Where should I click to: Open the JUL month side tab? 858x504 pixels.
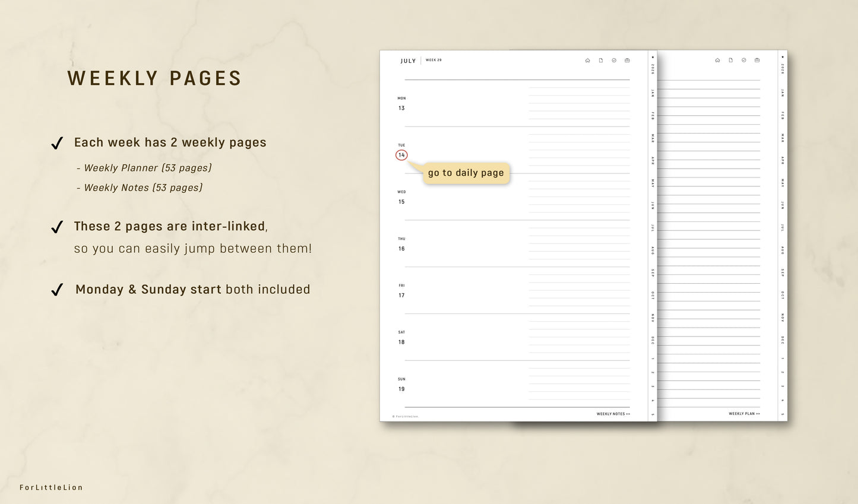(652, 227)
